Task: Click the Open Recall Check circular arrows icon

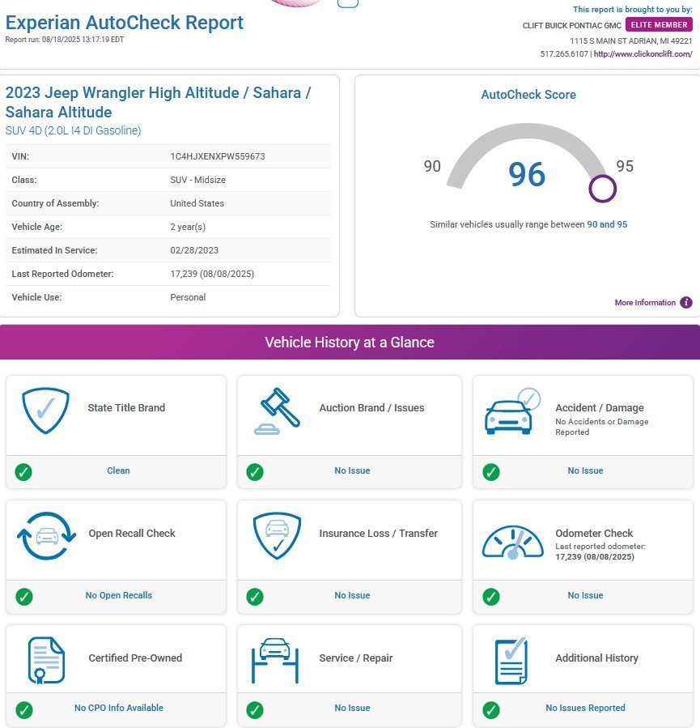Action: (46, 535)
